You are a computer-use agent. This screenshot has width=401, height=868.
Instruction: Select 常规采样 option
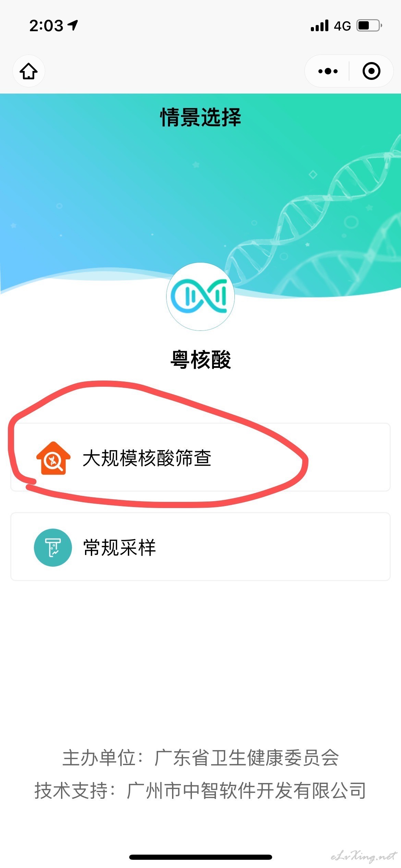coord(200,547)
